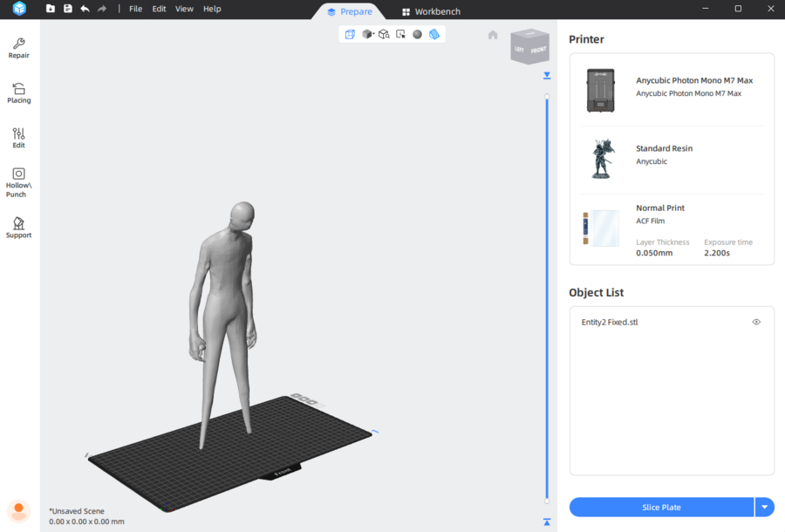
Task: Open the Support tool
Action: 19,228
